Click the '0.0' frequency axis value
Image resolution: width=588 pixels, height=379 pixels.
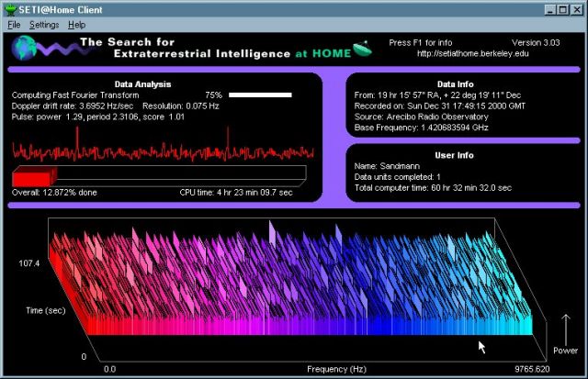click(110, 369)
